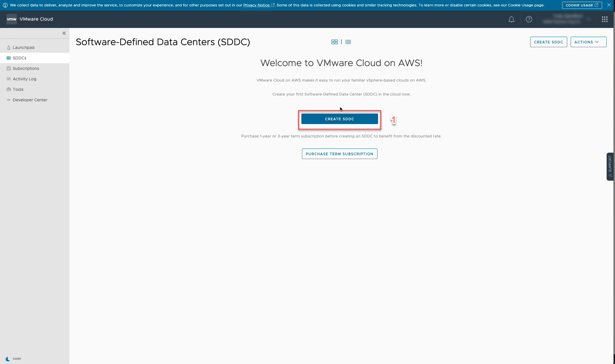Image resolution: width=615 pixels, height=364 pixels.
Task: Click the Subscriptions calendar icon
Action: coord(9,68)
